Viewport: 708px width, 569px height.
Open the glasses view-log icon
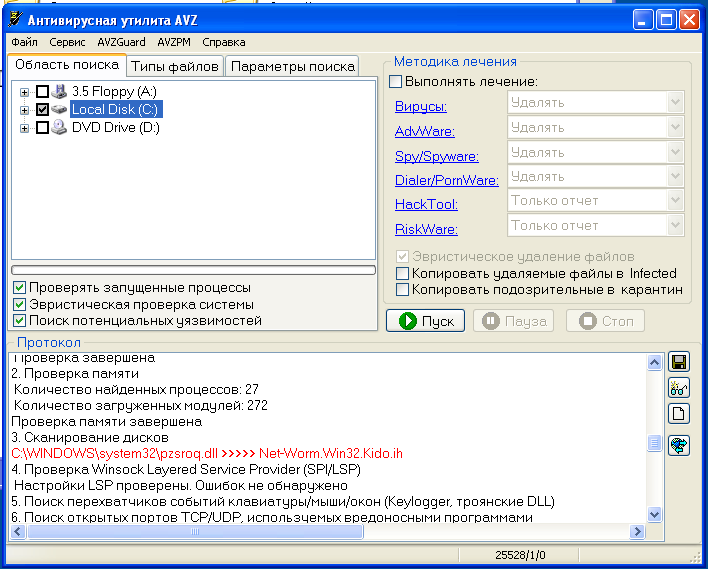pos(679,388)
